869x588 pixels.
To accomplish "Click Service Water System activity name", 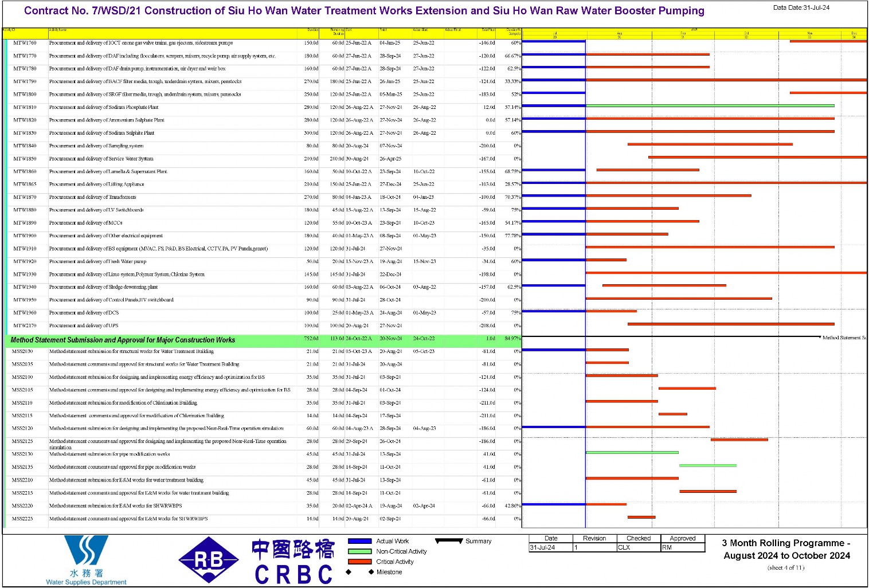I will (101, 159).
